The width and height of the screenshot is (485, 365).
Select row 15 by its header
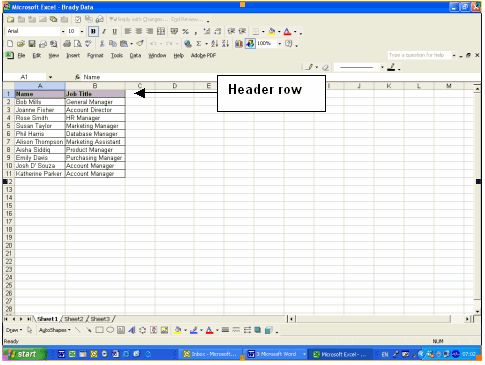pyautogui.click(x=9, y=206)
